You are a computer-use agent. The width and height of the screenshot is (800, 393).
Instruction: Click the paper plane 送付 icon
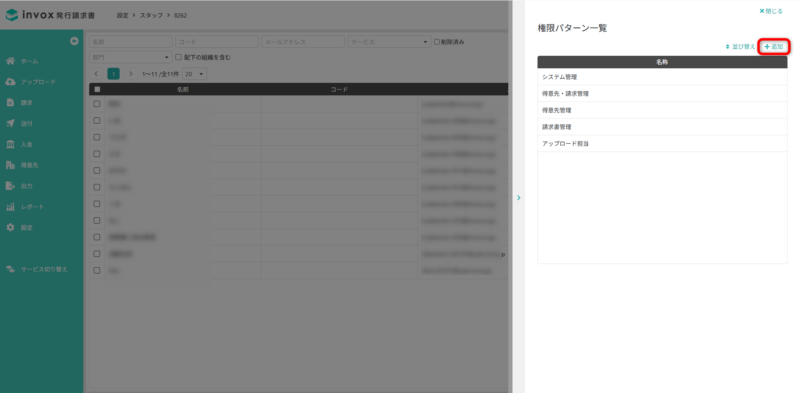click(x=10, y=124)
